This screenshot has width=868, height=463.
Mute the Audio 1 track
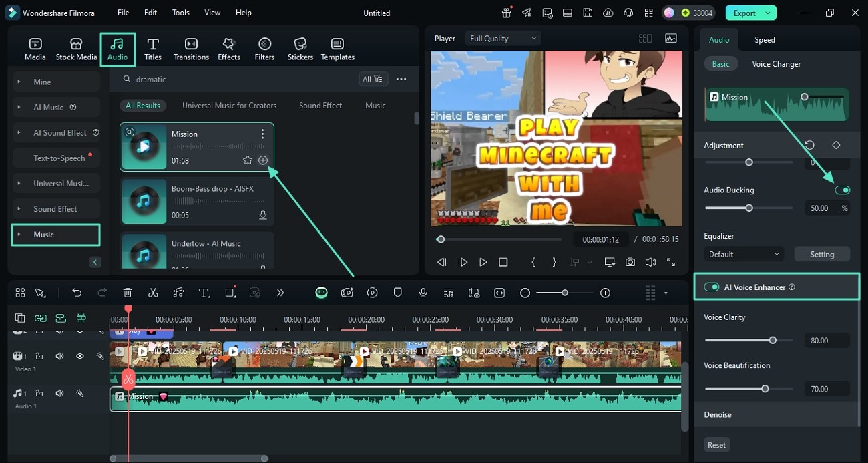59,394
